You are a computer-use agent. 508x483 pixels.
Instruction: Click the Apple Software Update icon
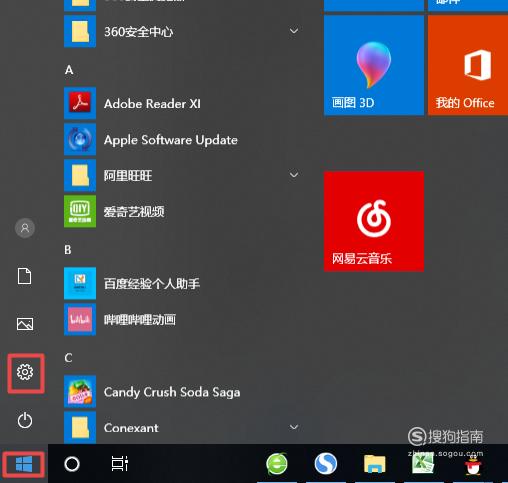coord(80,139)
